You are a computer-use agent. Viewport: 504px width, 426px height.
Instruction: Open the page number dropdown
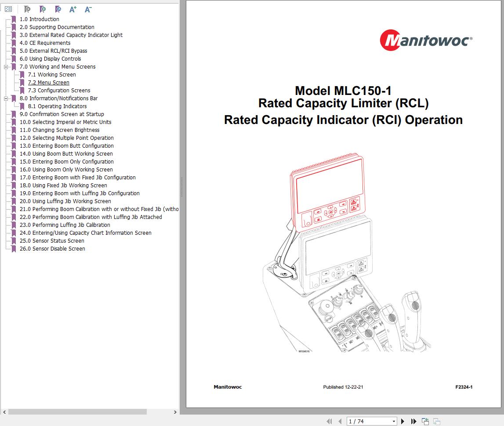click(x=394, y=421)
